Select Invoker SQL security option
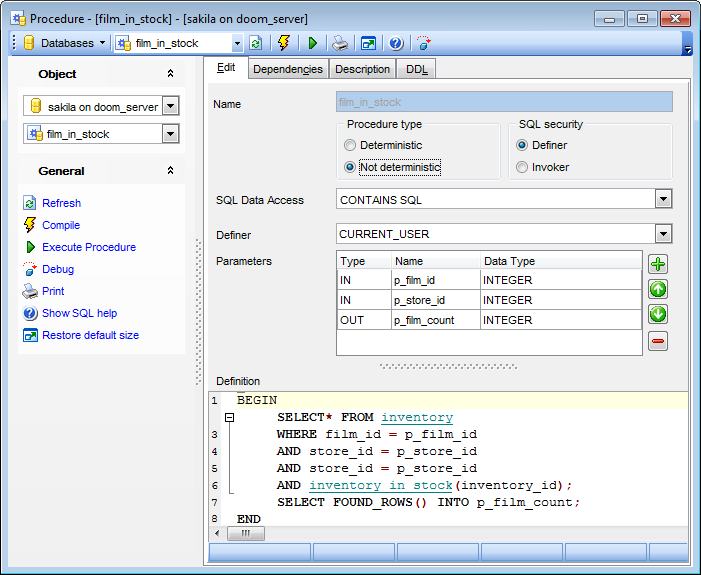Viewport: 701px width, 575px height. 522,167
